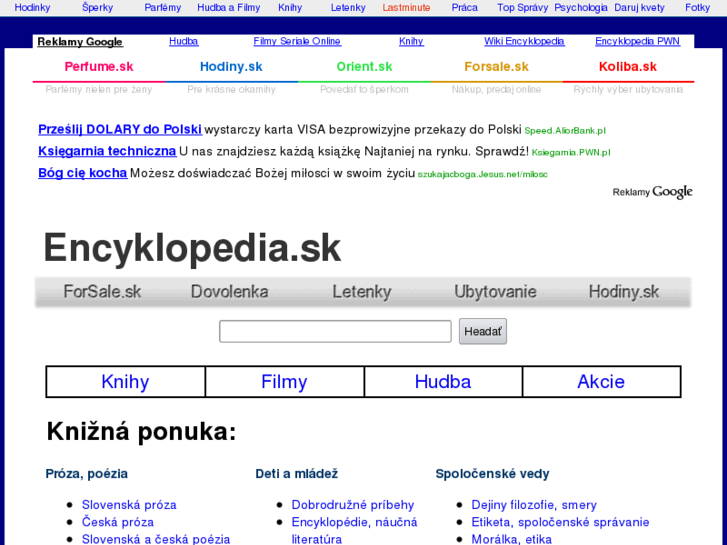Click Speed.AliorBank.pl green URL
Screen dimensions: 727x545
pos(565,131)
